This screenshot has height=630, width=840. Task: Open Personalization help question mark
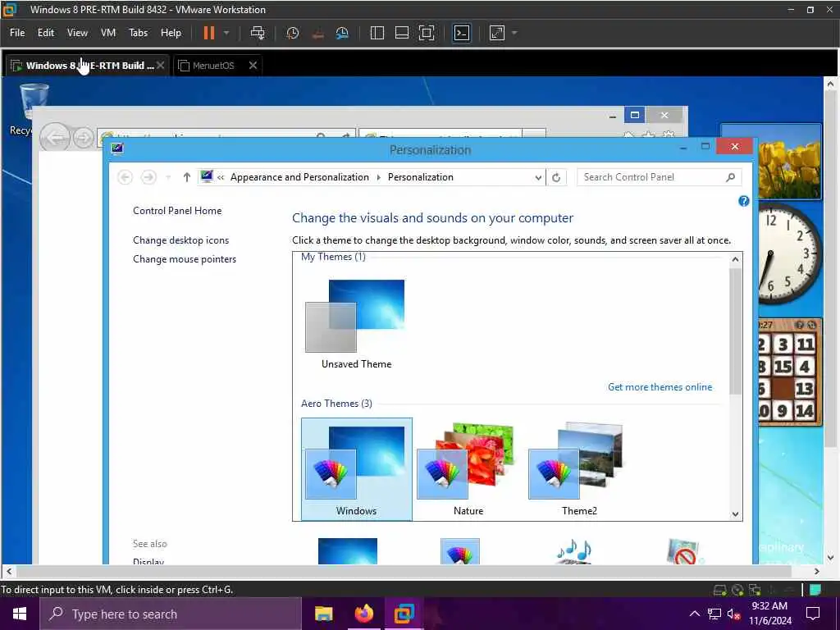point(743,201)
